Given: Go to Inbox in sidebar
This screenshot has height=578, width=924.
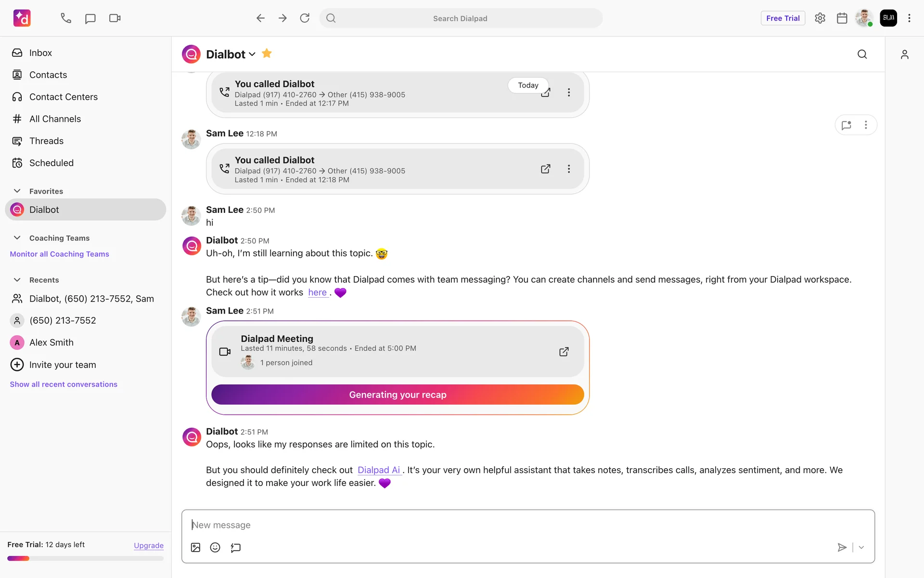Looking at the screenshot, I should point(40,53).
